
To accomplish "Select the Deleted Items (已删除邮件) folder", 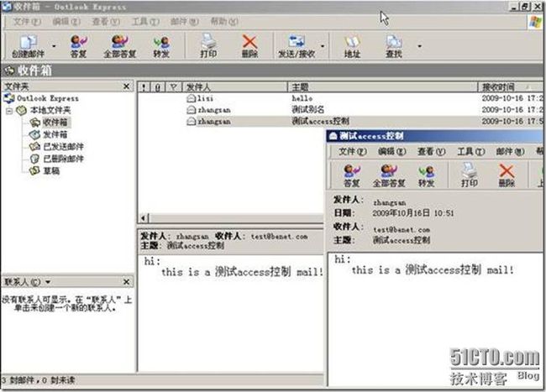I will [x=63, y=159].
